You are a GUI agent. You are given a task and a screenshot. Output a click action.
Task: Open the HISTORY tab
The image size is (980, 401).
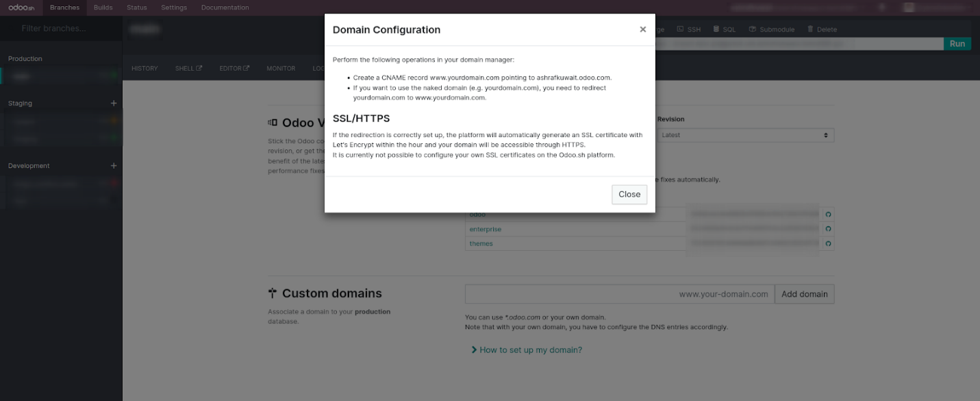pyautogui.click(x=145, y=69)
